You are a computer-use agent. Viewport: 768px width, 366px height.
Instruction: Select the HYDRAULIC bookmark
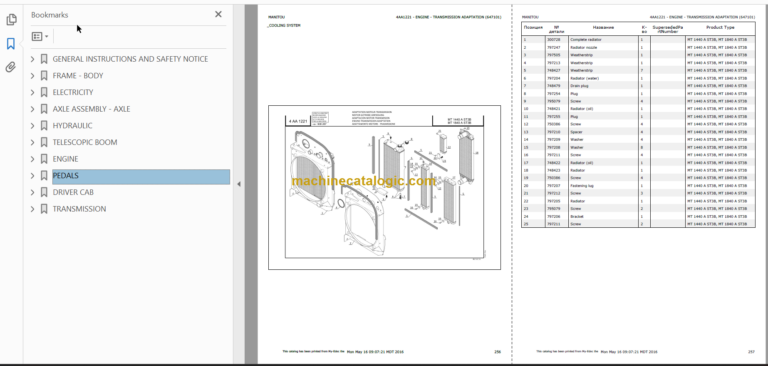point(72,126)
